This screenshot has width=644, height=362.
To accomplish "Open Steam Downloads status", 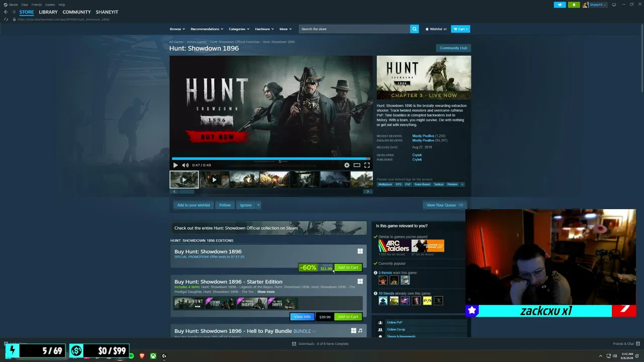I will (320, 344).
